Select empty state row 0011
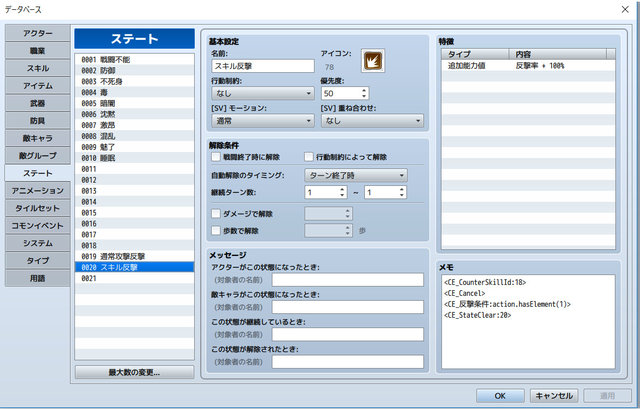Viewport: 640px width, 409px height. click(134, 169)
